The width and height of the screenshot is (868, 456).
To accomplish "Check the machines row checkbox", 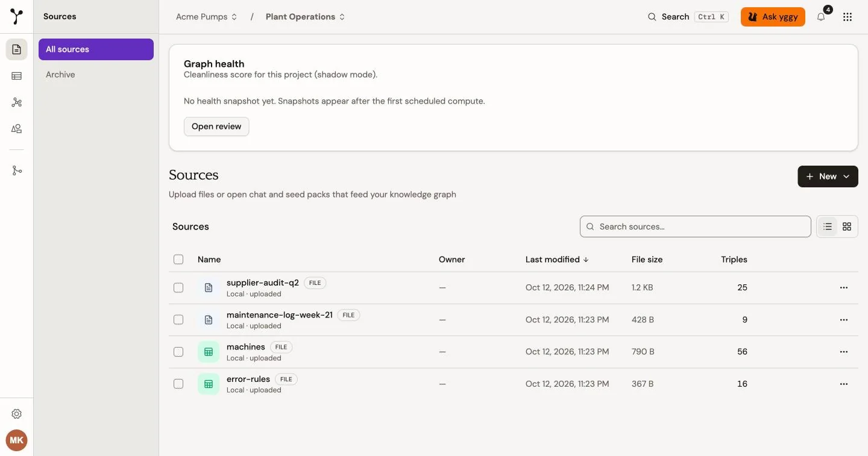I will [x=178, y=352].
